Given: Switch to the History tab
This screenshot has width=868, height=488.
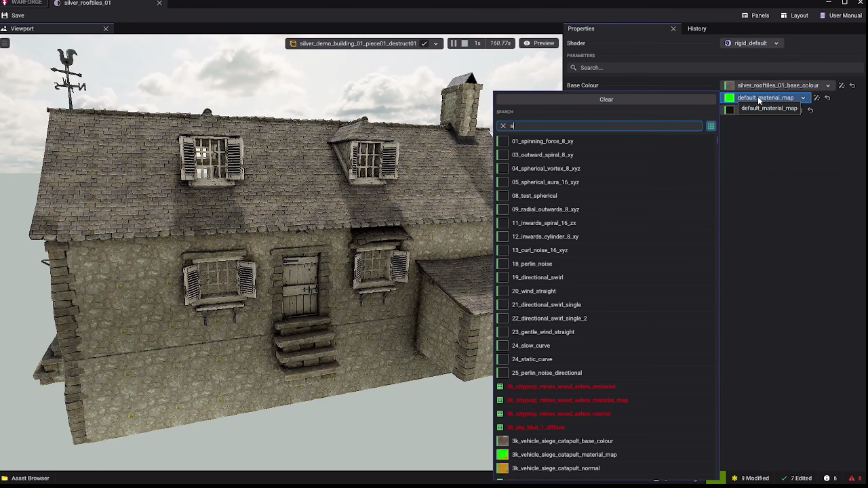Looking at the screenshot, I should pyautogui.click(x=696, y=28).
